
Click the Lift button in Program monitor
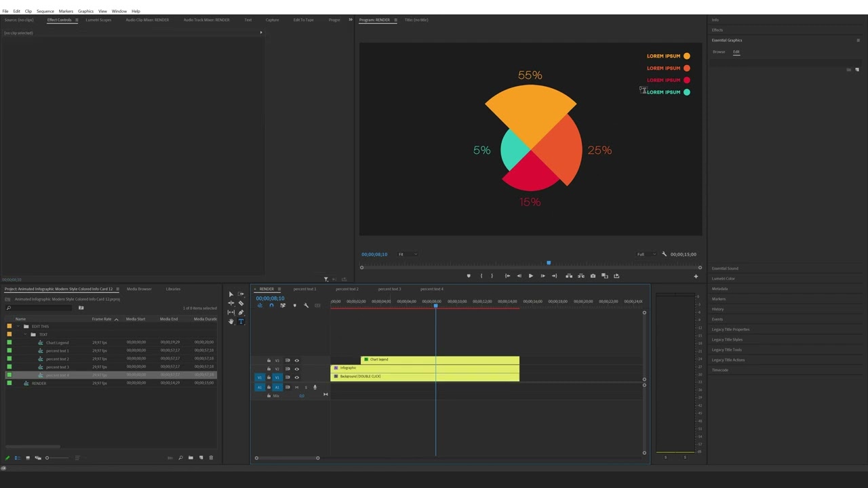(x=569, y=276)
